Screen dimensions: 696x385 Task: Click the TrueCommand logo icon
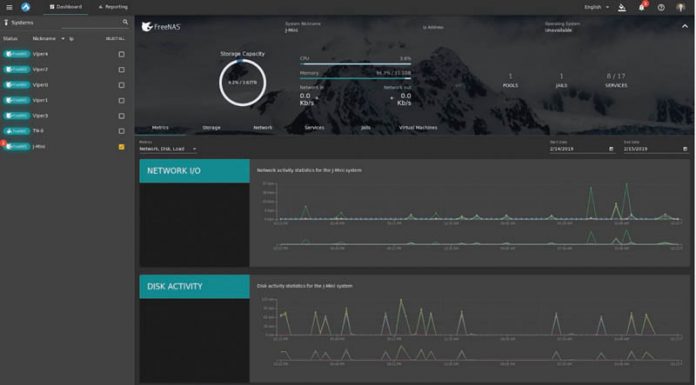point(26,7)
